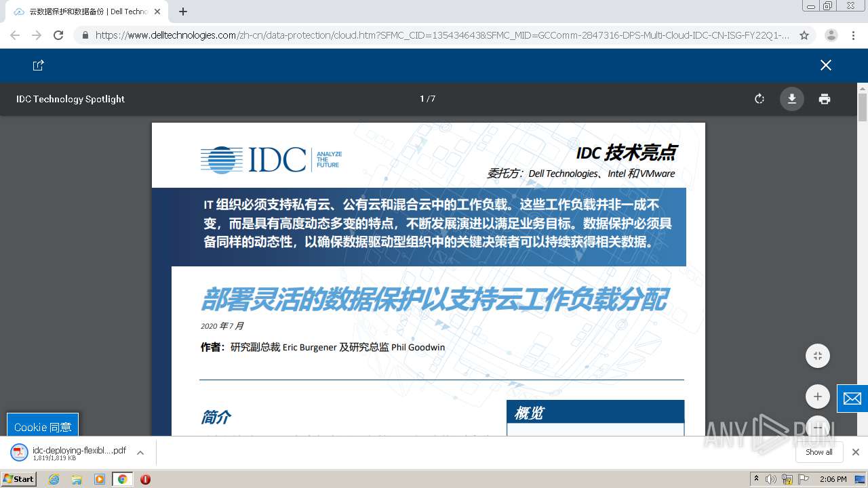Screen dimensions: 868x488
Task: Click the 概览 sidebar heading
Action: tap(529, 413)
